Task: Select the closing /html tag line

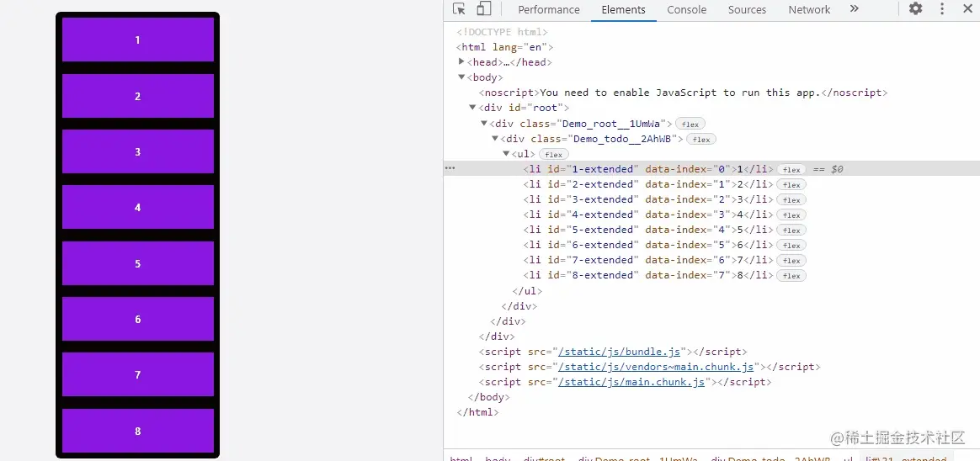Action: click(477, 412)
